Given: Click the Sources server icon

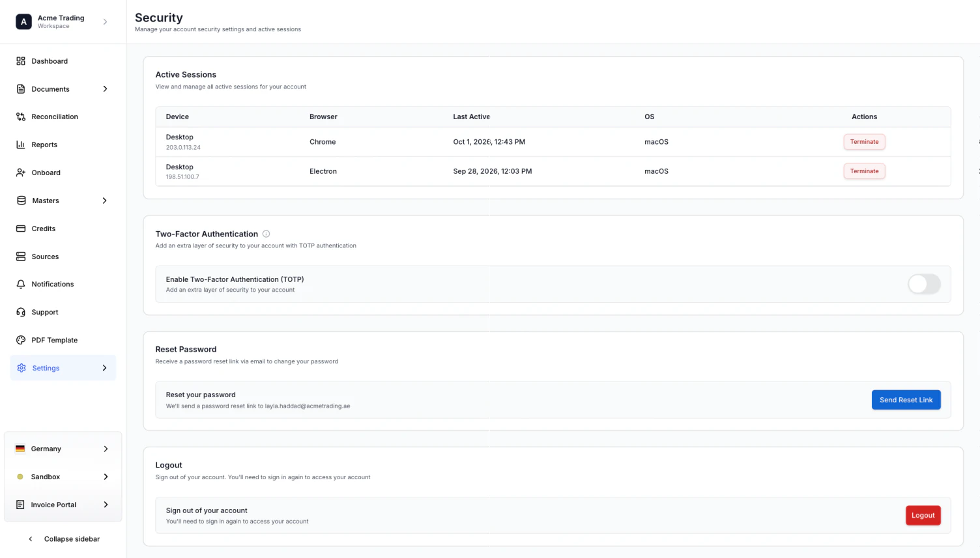Looking at the screenshot, I should 21,257.
